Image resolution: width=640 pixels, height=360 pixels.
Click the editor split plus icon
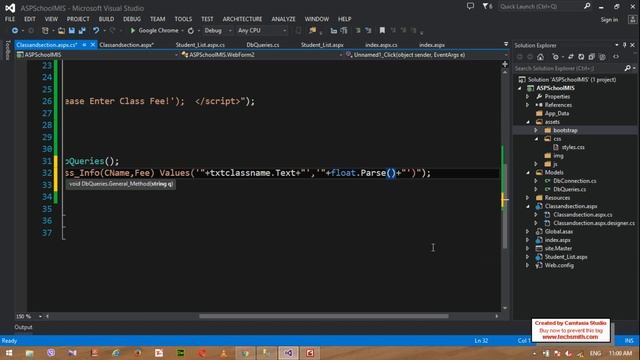pos(505,64)
